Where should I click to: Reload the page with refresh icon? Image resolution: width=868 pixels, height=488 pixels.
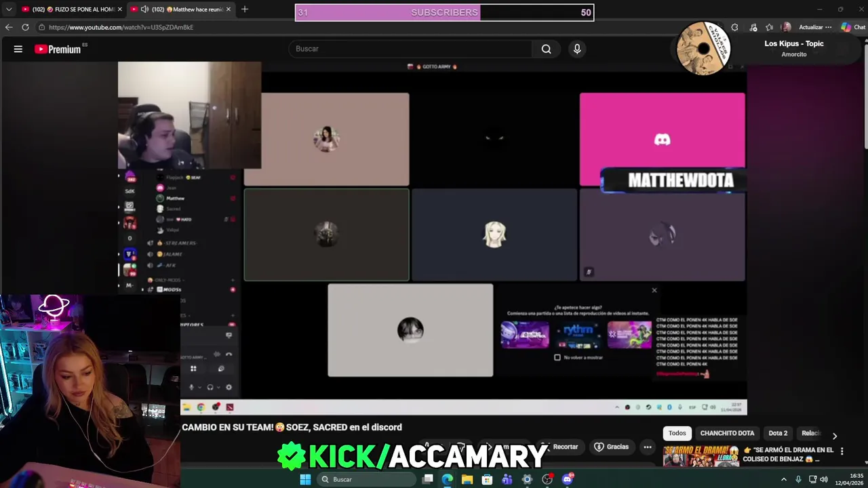25,27
